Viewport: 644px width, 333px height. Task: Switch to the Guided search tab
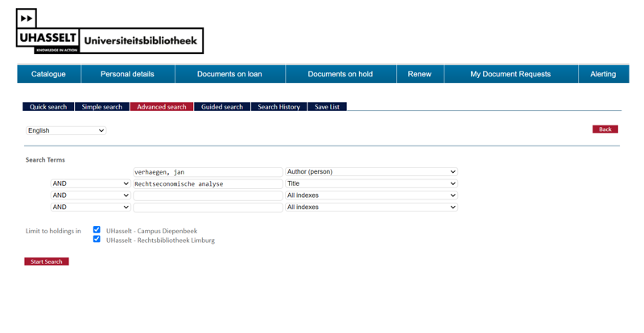[x=221, y=107]
